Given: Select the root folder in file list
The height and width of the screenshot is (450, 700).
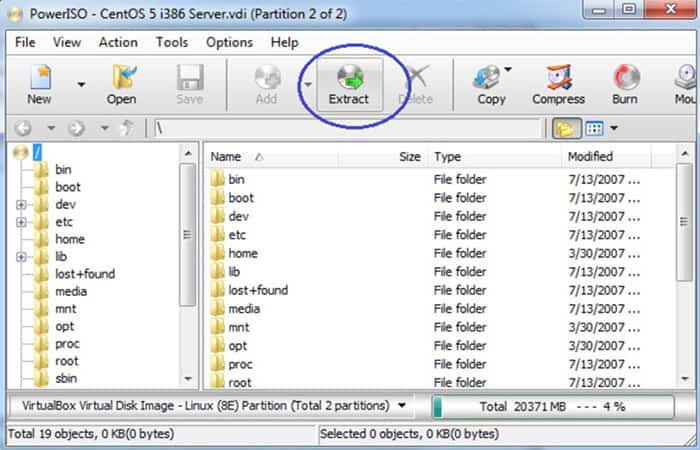Looking at the screenshot, I should [240, 383].
